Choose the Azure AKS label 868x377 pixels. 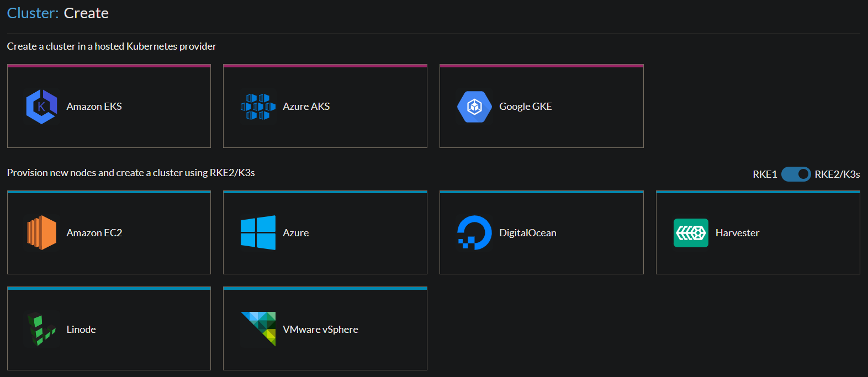tap(306, 107)
